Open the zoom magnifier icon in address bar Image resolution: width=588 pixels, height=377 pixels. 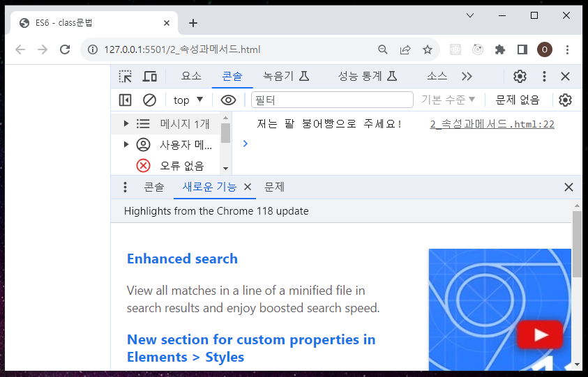(x=382, y=49)
